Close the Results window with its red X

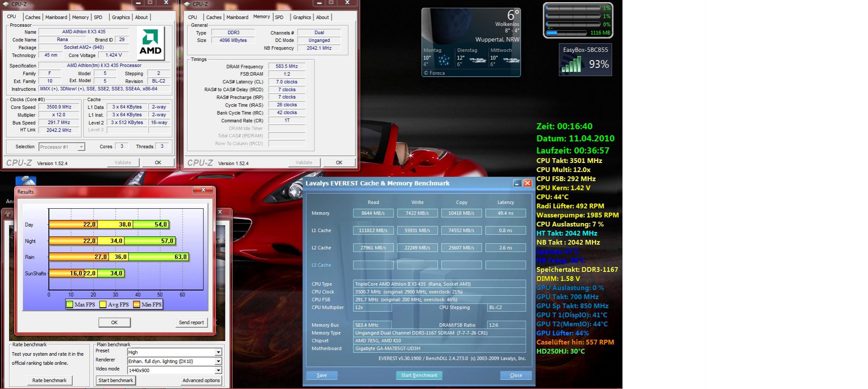pyautogui.click(x=203, y=190)
